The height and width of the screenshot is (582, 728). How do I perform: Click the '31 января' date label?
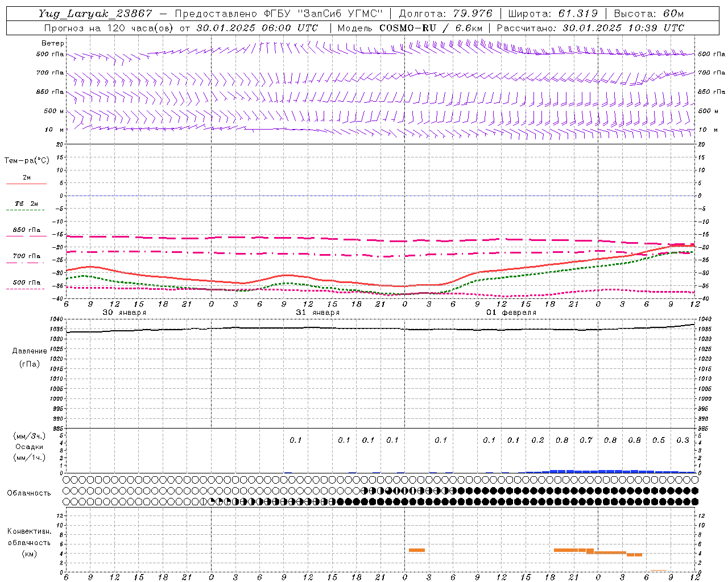(x=317, y=313)
